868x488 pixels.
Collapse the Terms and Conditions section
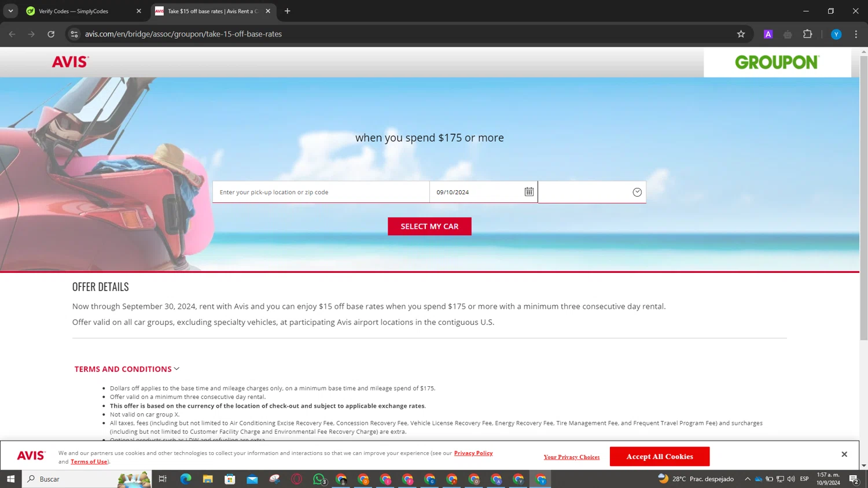click(127, 369)
